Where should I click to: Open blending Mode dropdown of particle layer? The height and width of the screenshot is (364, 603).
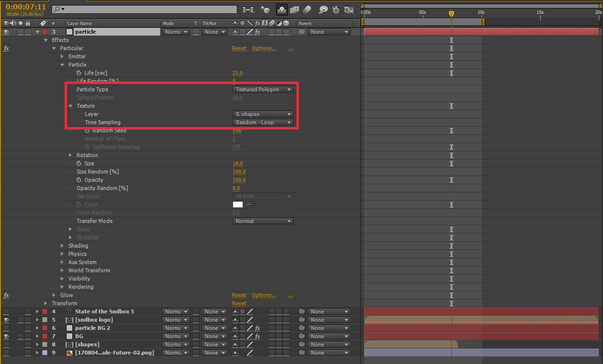(175, 32)
